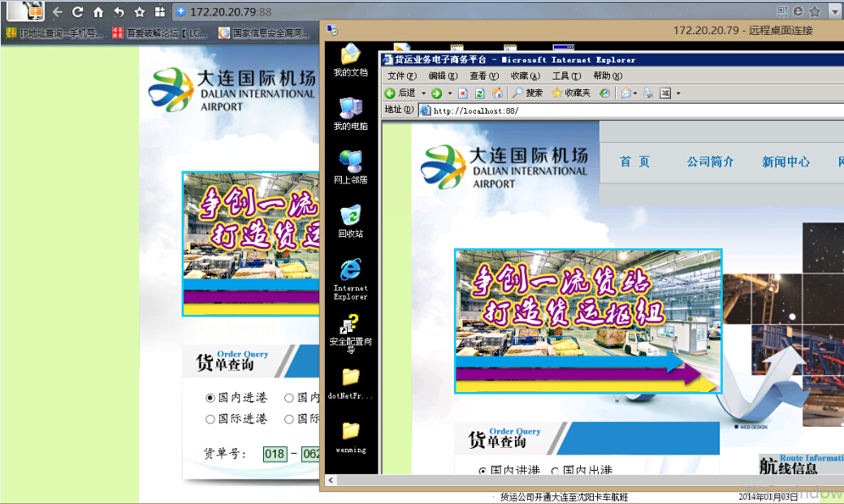Viewport: 844px width, 504px height.
Task: Launch Internet Explorer desktop shortcut
Action: pyautogui.click(x=350, y=279)
